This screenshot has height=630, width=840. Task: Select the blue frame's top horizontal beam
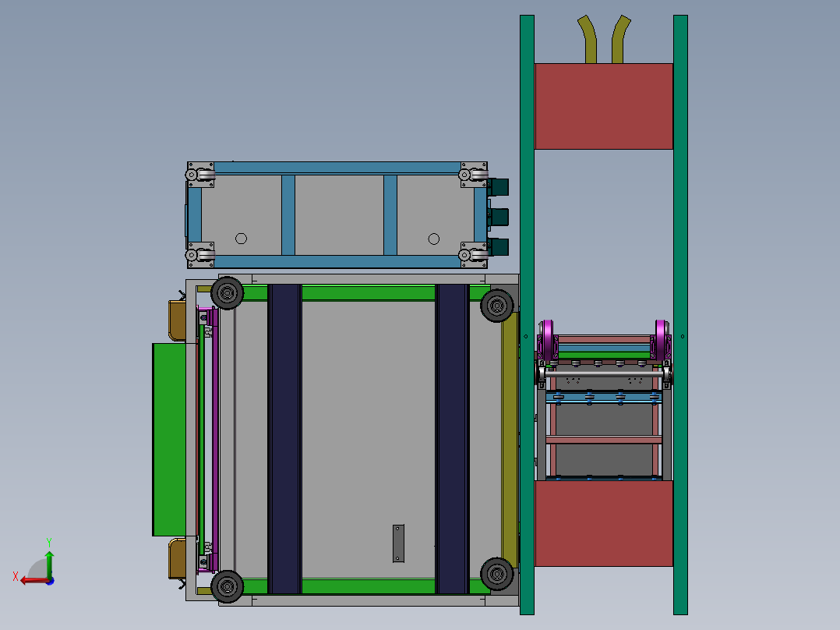[337, 168]
